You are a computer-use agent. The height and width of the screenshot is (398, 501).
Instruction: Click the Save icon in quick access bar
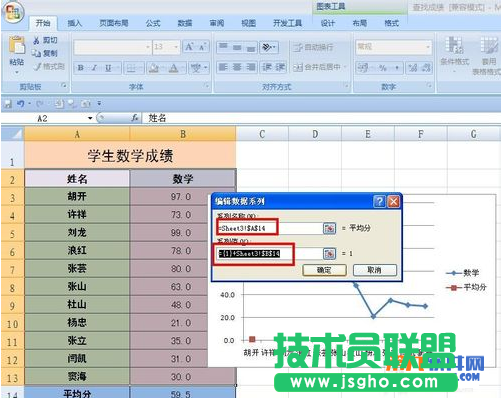(x=7, y=104)
